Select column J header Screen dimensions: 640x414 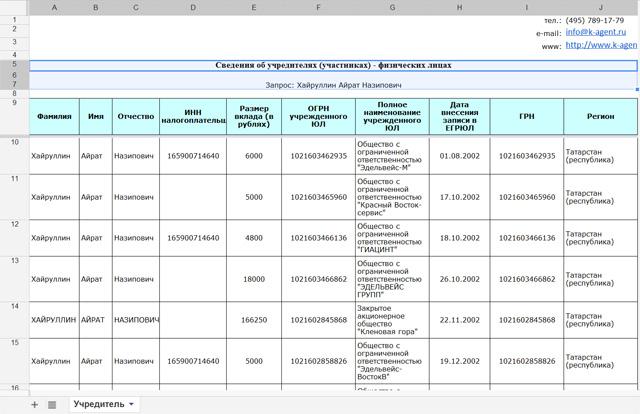coord(601,7)
